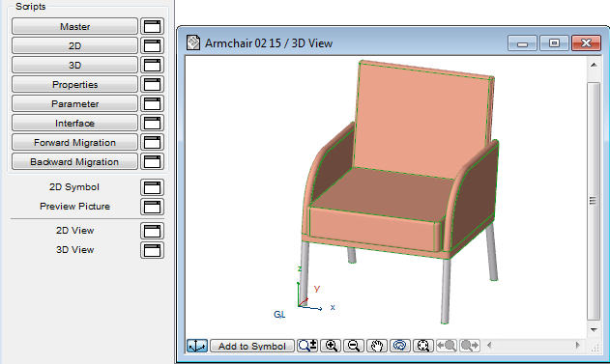
Task: Minimize the Armchair 3D View window
Action: pos(522,43)
